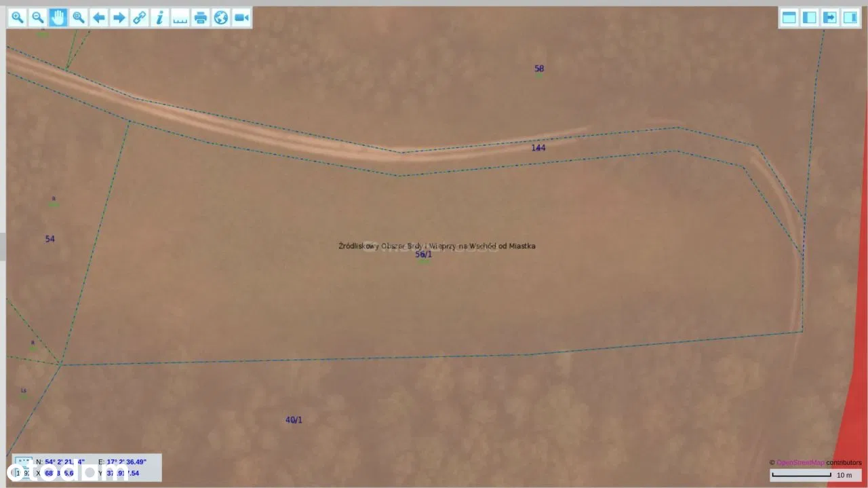Click the zoom to selection magnifier

coord(79,18)
